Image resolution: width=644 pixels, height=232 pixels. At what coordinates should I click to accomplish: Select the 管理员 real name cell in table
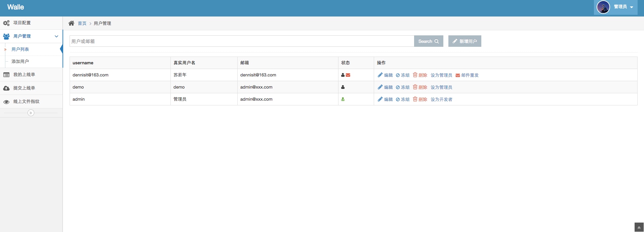click(x=204, y=99)
